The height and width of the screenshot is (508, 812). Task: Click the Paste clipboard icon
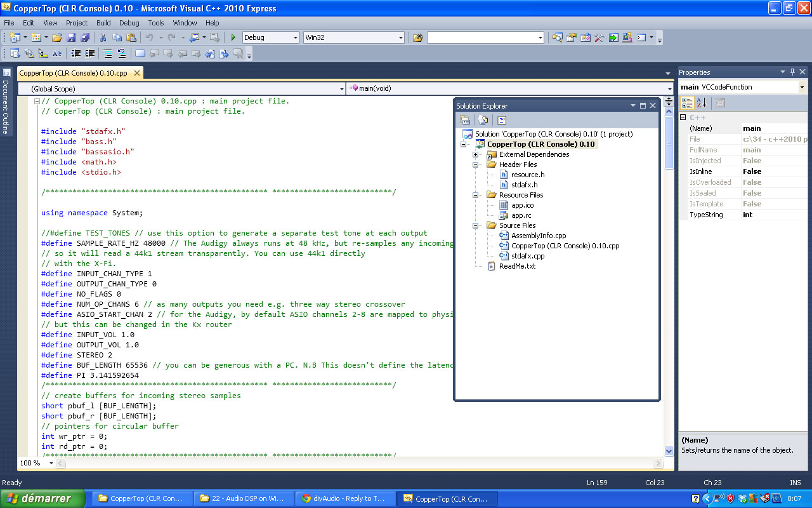pyautogui.click(x=131, y=37)
